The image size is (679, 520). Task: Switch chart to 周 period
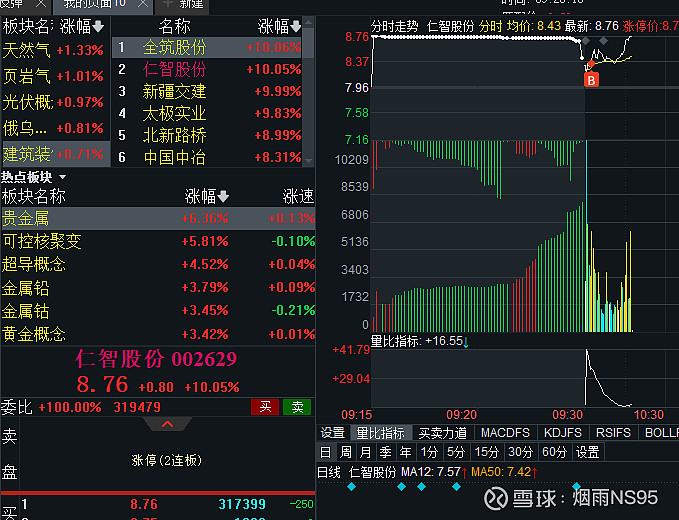346,452
